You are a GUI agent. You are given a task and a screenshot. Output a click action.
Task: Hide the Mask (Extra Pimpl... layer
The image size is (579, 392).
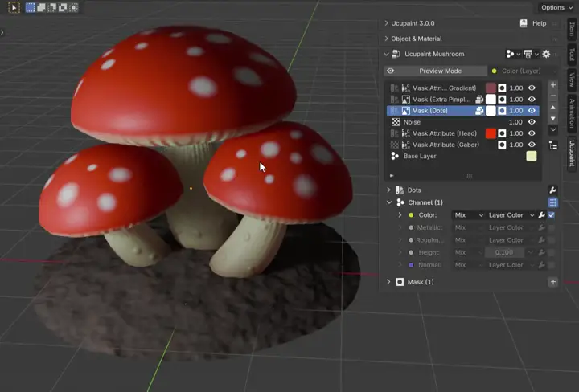(x=532, y=99)
